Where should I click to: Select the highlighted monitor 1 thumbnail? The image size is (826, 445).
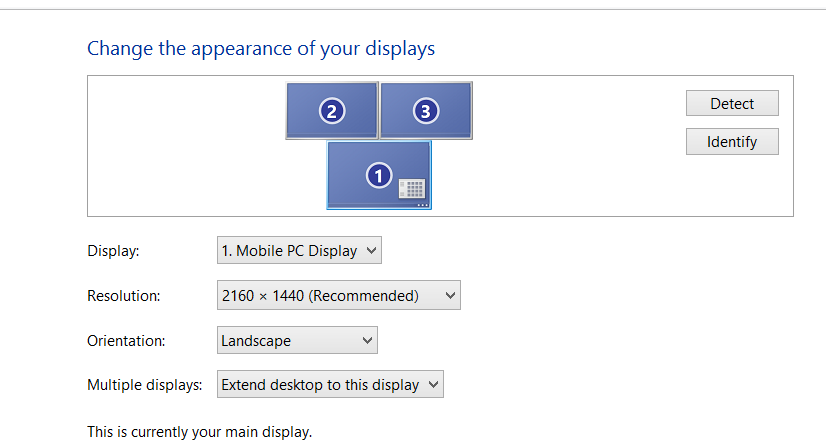(379, 175)
